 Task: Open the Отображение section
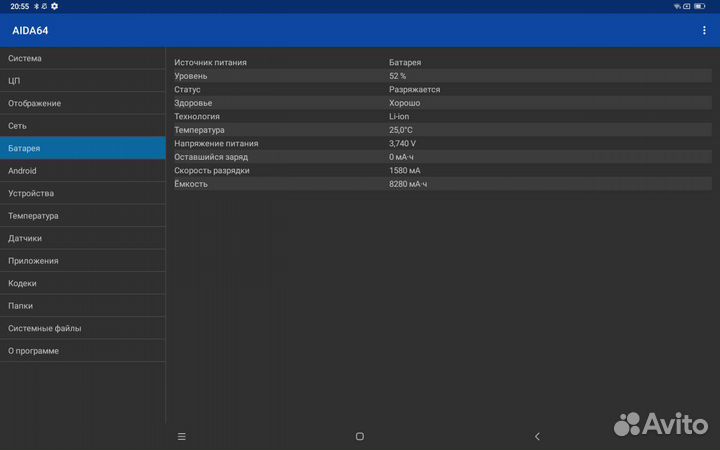coord(83,103)
